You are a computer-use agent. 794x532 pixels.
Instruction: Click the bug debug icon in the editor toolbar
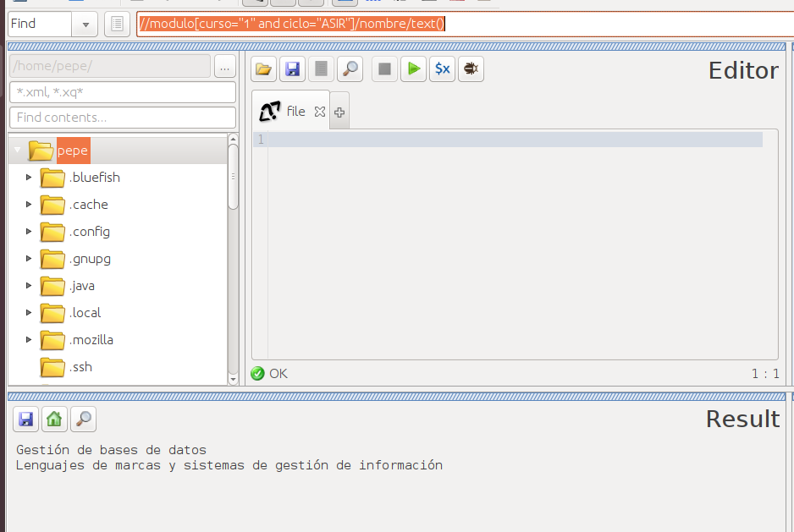point(471,69)
